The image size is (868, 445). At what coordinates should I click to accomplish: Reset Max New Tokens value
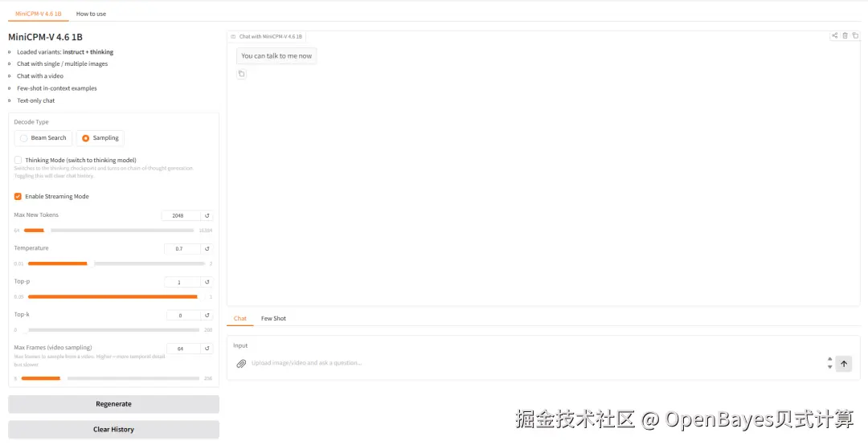pos(207,216)
